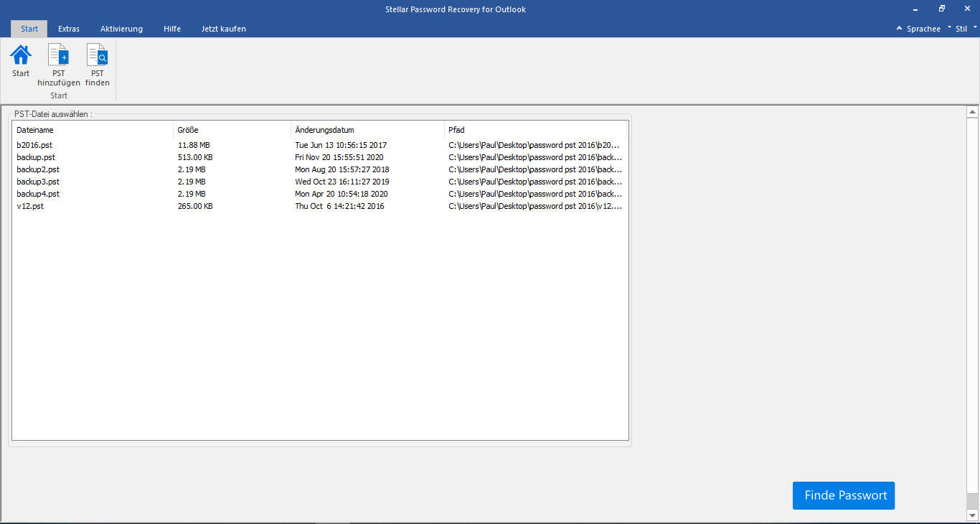
Task: Click the Start home icon in the ribbon
Action: tap(21, 55)
